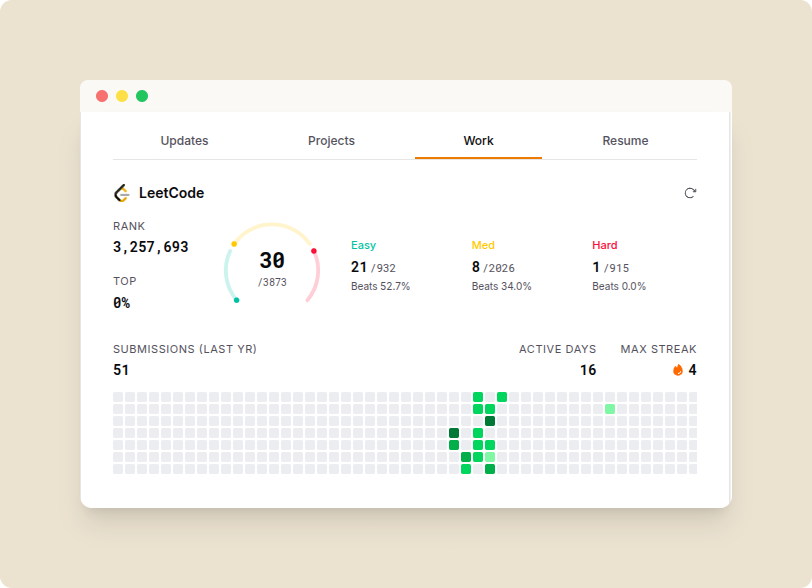
Task: Click the RANK label
Action: tap(129, 226)
